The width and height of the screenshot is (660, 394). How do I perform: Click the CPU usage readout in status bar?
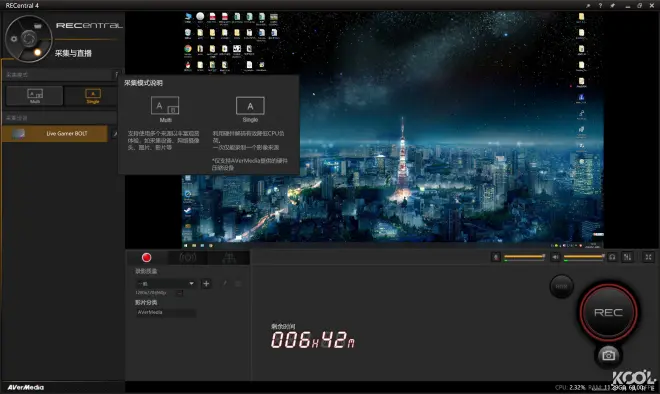click(x=570, y=387)
